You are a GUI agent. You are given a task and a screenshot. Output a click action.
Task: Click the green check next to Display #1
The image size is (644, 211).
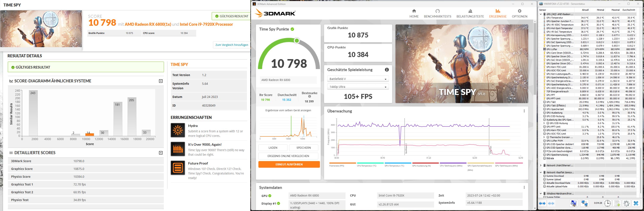[278, 203]
